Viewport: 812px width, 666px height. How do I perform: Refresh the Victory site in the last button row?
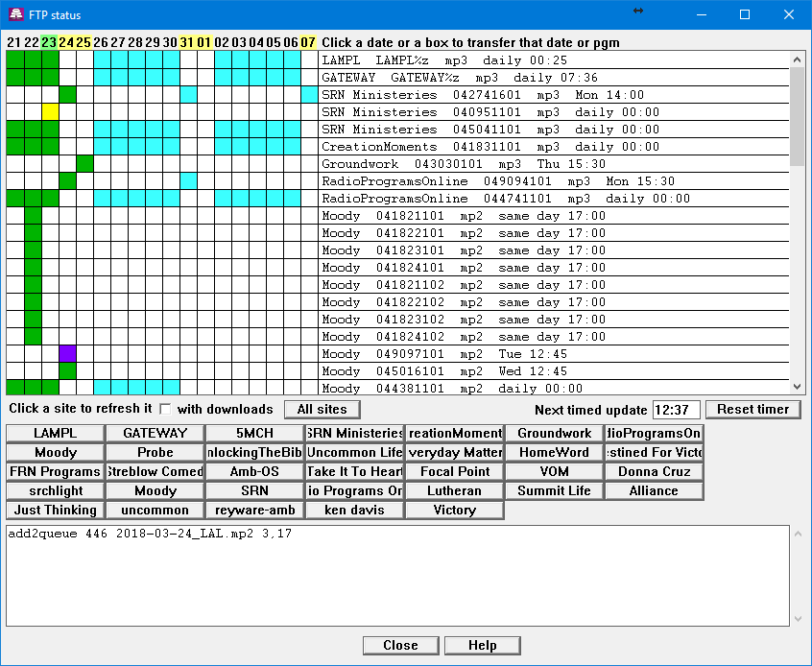455,510
